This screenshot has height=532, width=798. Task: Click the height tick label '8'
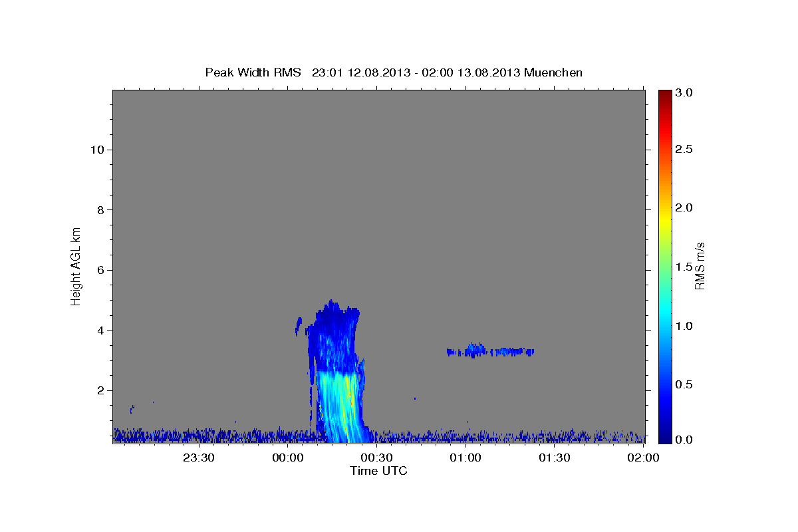click(100, 210)
